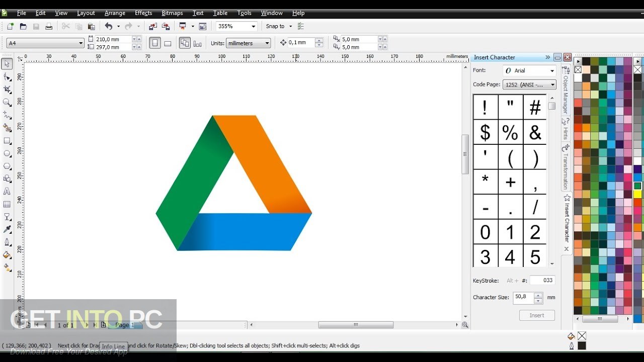The height and width of the screenshot is (362, 644).
Task: Pick the yellow swatch in the palette
Action: point(637,194)
